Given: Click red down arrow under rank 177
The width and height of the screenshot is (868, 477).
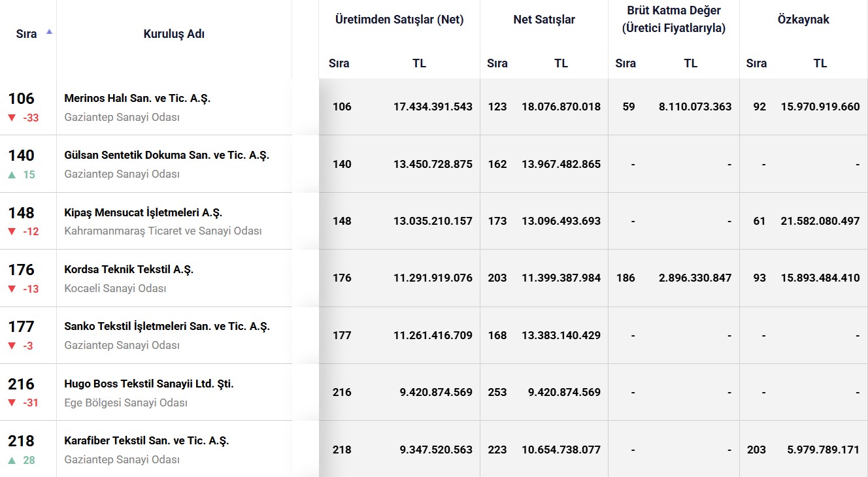Looking at the screenshot, I should click(12, 346).
